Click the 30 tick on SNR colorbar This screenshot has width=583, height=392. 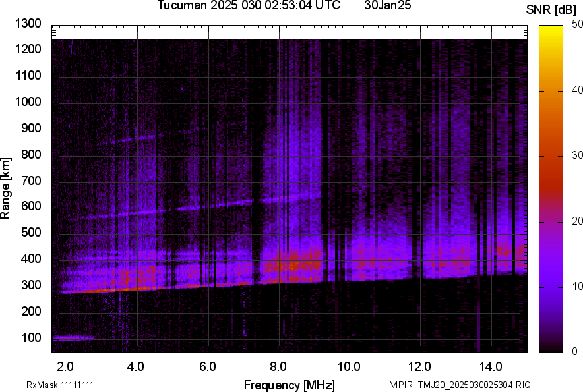578,155
